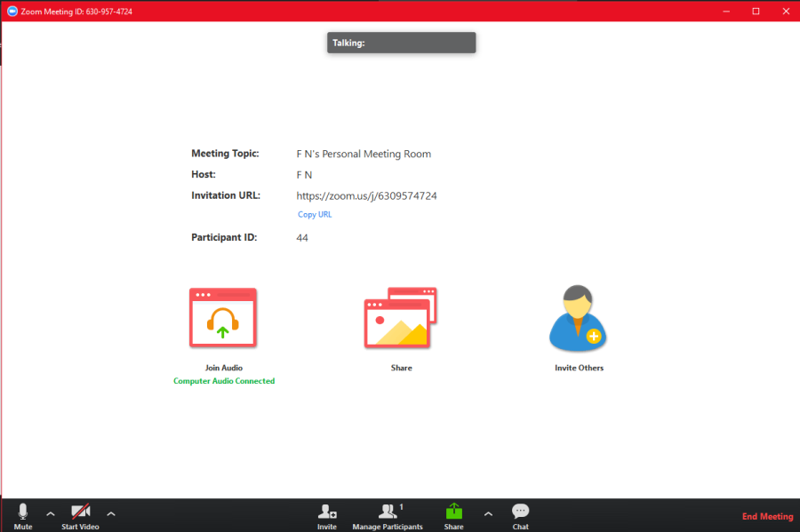
Task: Click the Talking indicator bar
Action: [x=402, y=43]
